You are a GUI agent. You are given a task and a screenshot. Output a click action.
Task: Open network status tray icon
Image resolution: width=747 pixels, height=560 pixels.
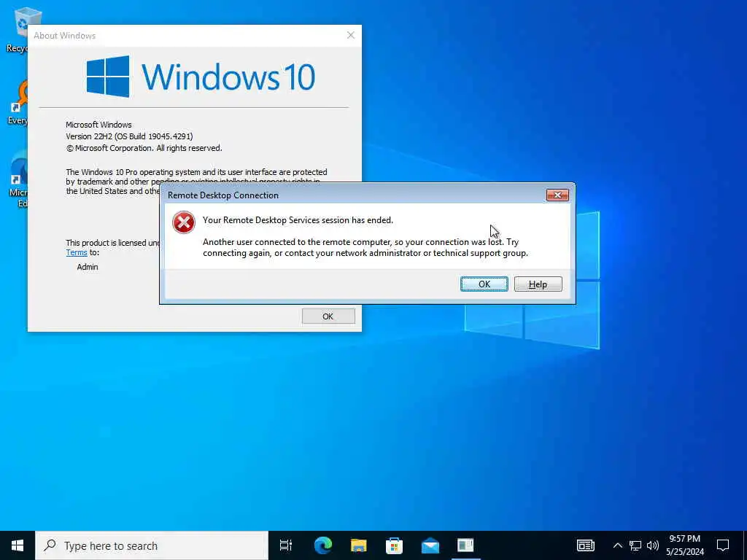[x=635, y=545]
